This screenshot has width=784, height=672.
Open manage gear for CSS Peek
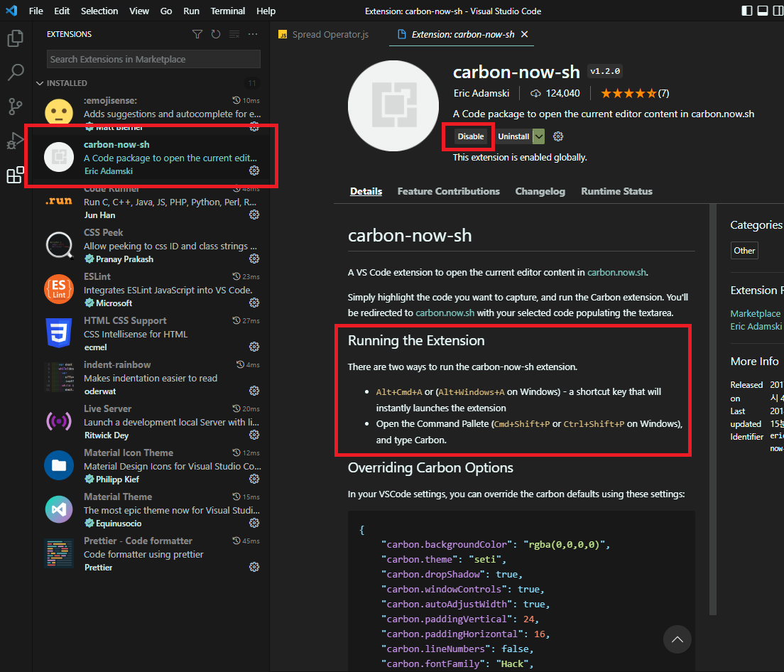coord(254,259)
